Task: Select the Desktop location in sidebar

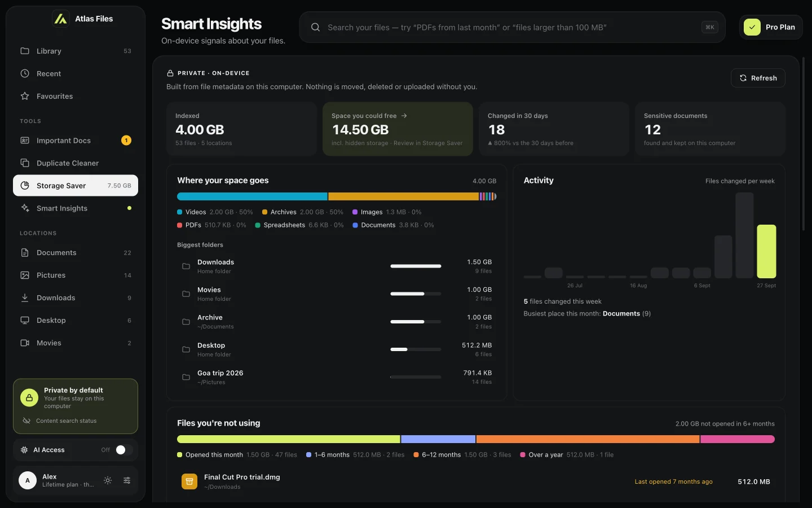Action: [x=76, y=321]
